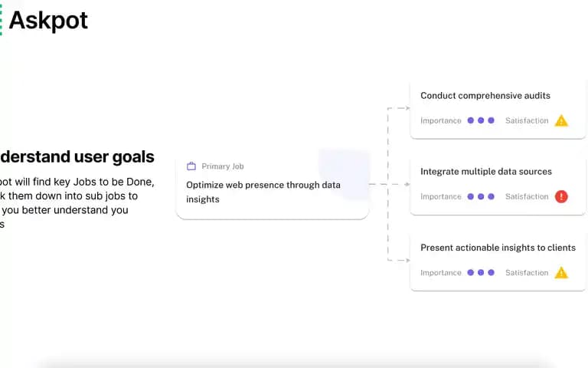Click the arrowhead pointing to Present actionable insights card
The width and height of the screenshot is (588, 368).
click(407, 260)
